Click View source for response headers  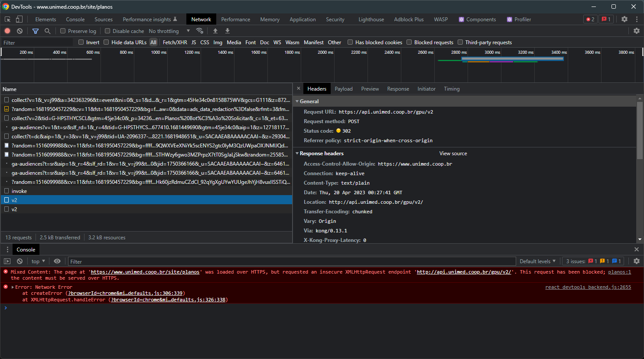click(x=453, y=153)
